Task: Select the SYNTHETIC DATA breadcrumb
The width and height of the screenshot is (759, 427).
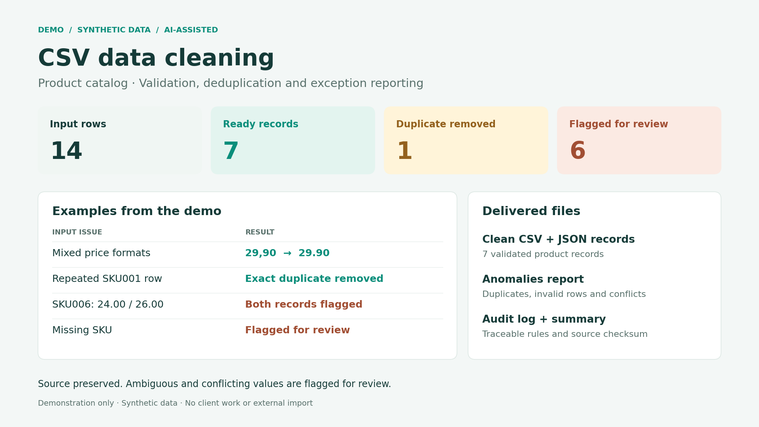Action: coord(114,30)
